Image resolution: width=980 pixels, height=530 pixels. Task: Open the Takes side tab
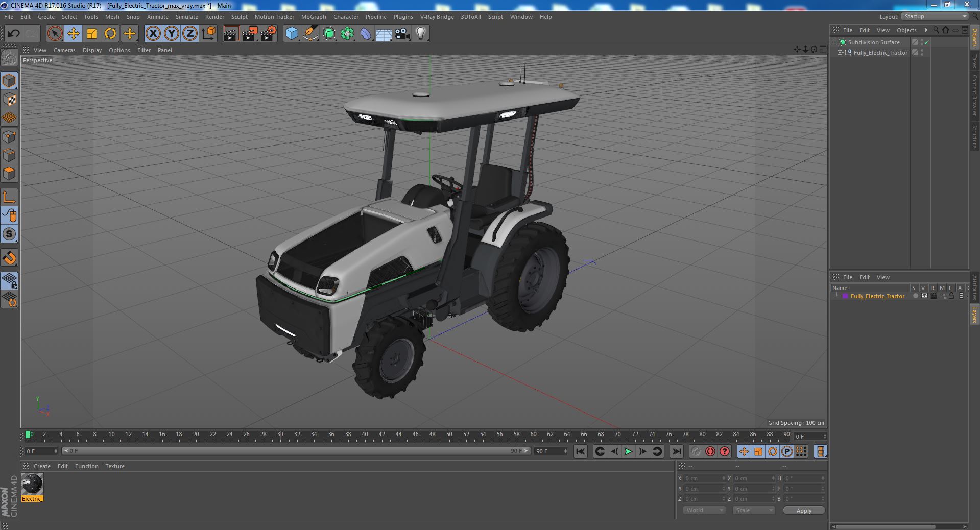pyautogui.click(x=974, y=61)
